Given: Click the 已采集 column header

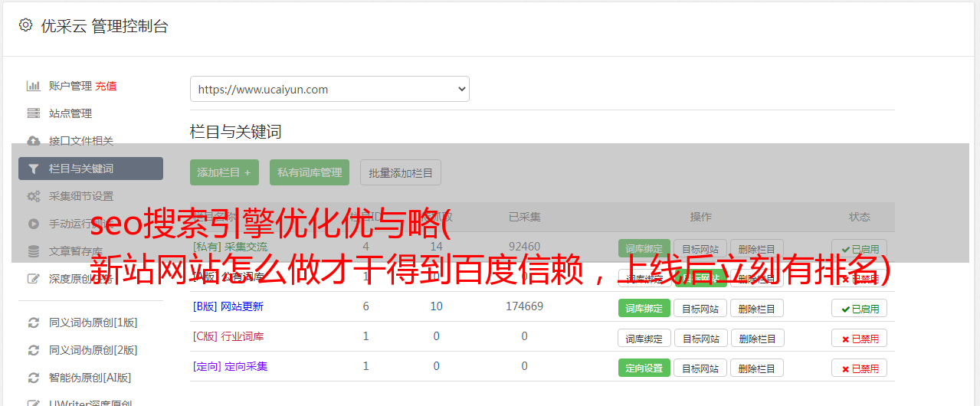Looking at the screenshot, I should (524, 217).
